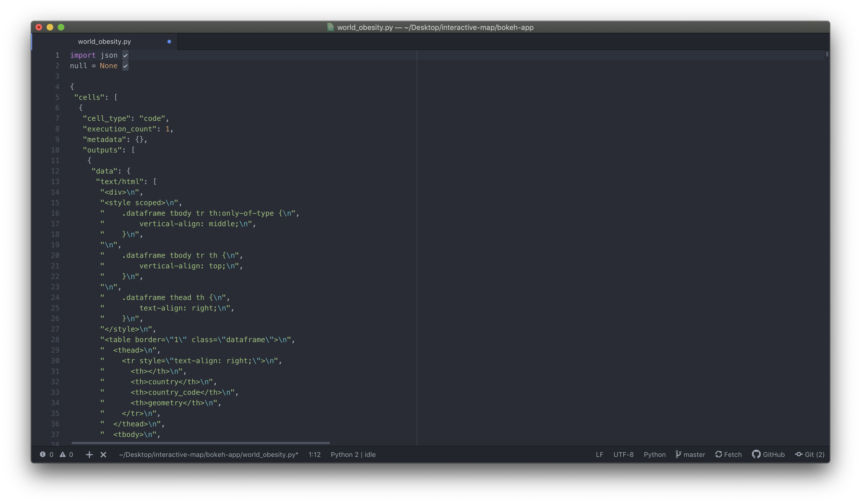Click the X icon next to the plus icon
The width and height of the screenshot is (861, 504).
pyautogui.click(x=103, y=454)
